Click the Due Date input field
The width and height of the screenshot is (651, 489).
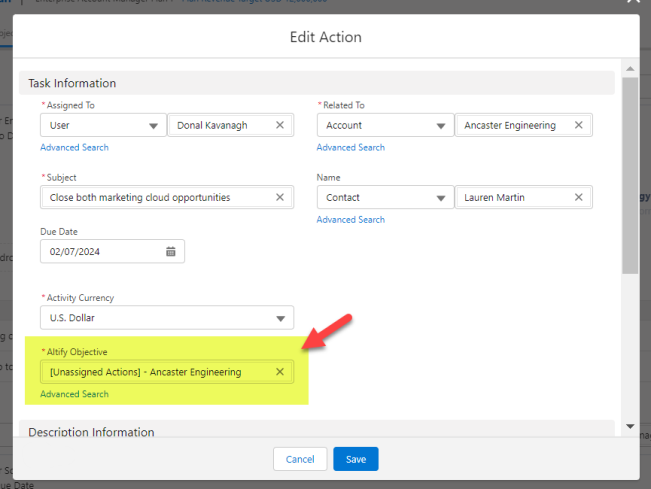113,251
